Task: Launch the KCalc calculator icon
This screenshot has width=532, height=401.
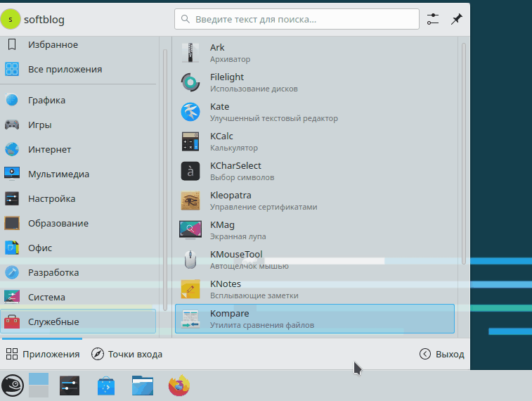Action: coord(190,141)
